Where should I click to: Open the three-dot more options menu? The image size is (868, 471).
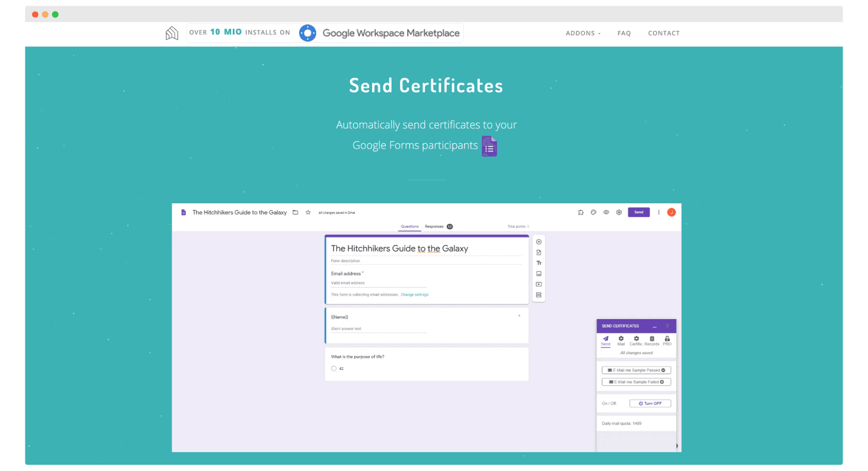point(658,212)
